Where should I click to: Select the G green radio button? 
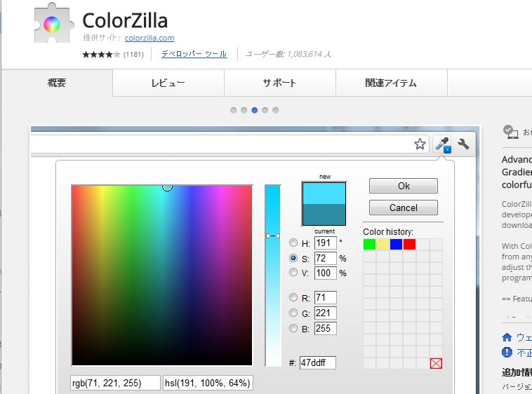[x=293, y=313]
